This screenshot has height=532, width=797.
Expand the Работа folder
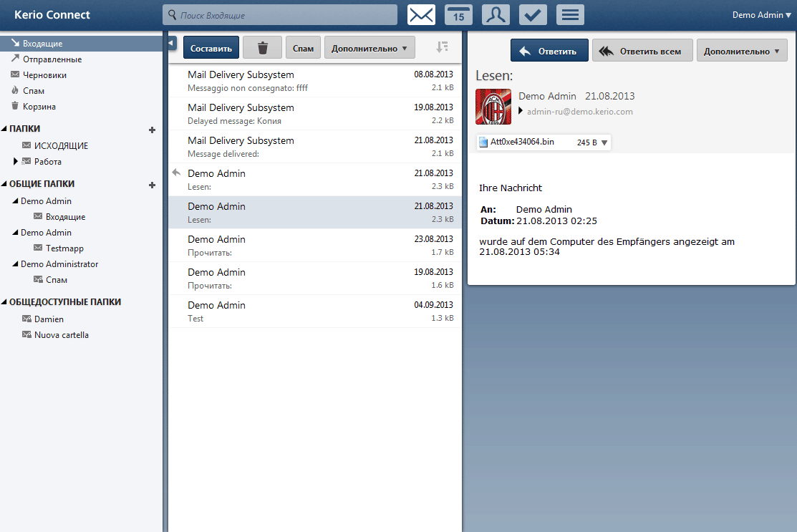tap(16, 161)
